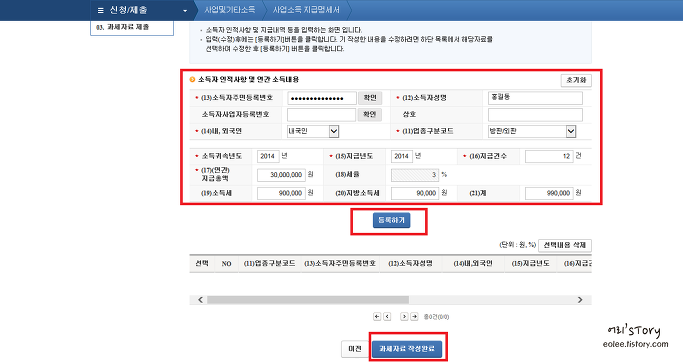The height and width of the screenshot is (362, 683).
Task: Open the 업종구분코드 dropdown
Action: [532, 131]
